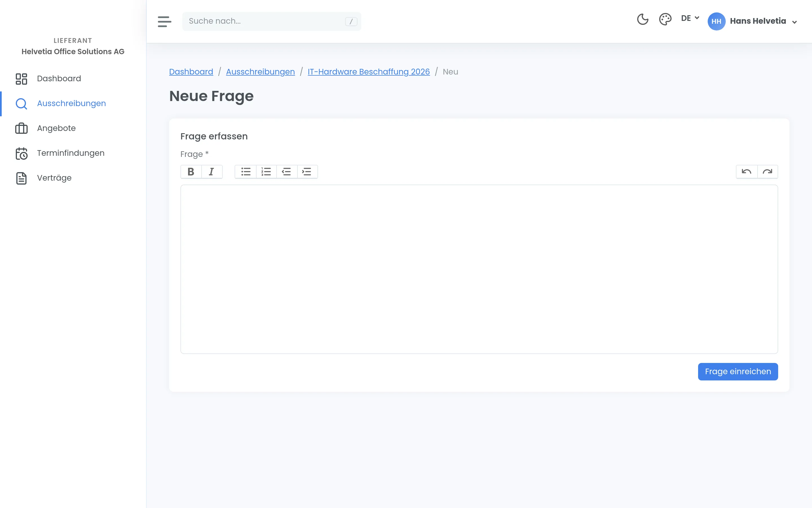Switch to dark mode with moon icon
The height and width of the screenshot is (508, 812).
pyautogui.click(x=643, y=19)
